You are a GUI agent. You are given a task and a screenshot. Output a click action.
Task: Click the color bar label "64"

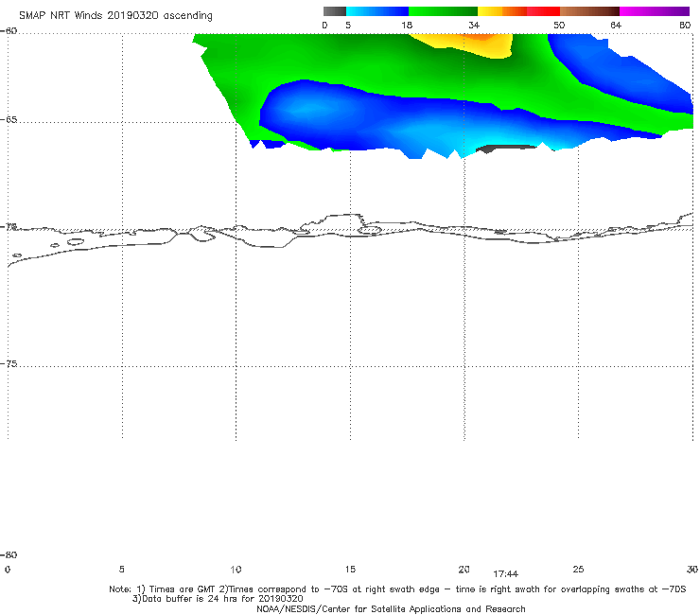[x=616, y=26]
